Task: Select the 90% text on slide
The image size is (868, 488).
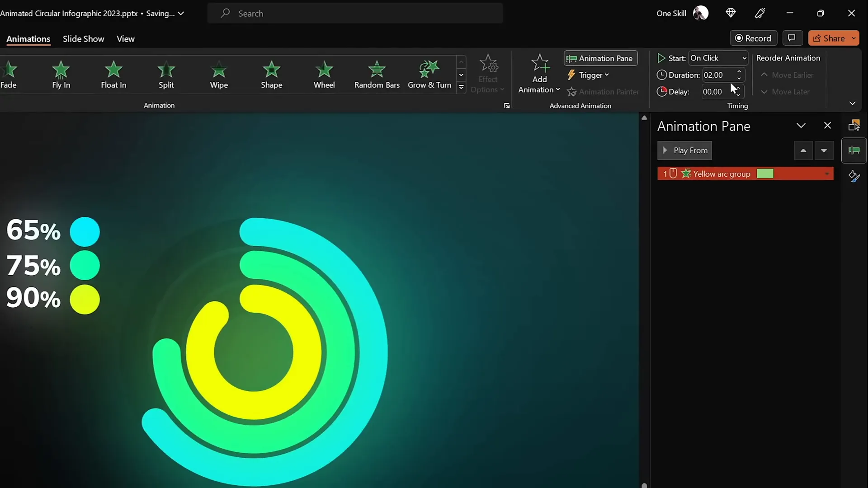Action: [x=33, y=298]
